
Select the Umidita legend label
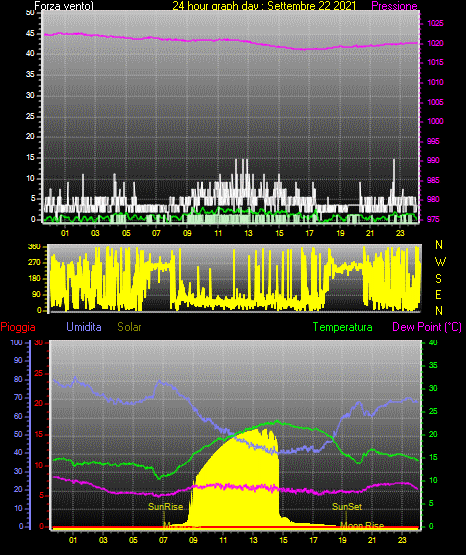coord(84,327)
